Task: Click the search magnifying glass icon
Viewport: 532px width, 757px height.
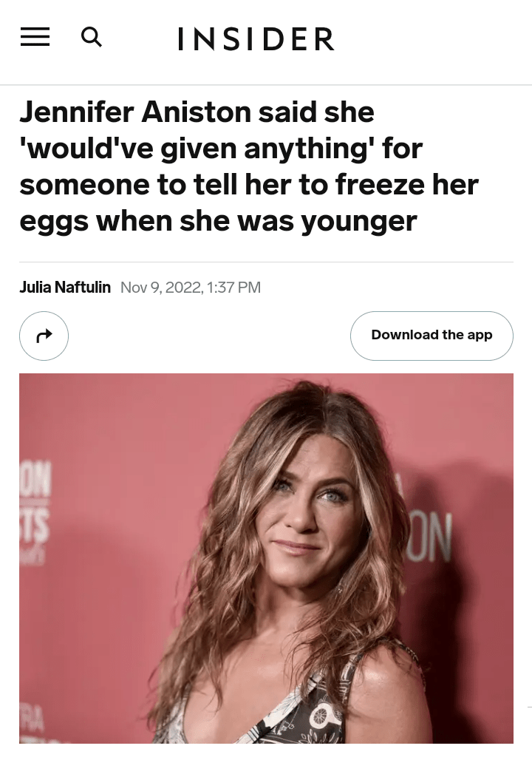Action: point(91,36)
